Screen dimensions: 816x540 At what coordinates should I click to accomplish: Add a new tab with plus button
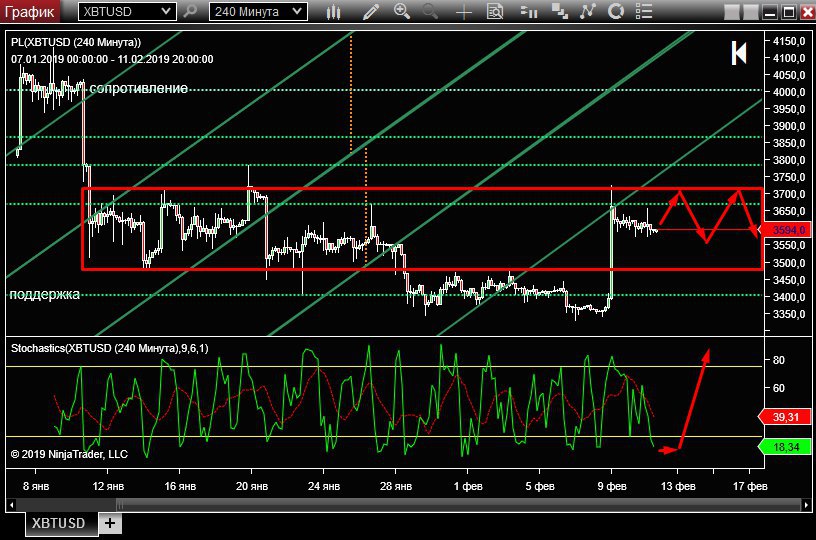tap(110, 523)
